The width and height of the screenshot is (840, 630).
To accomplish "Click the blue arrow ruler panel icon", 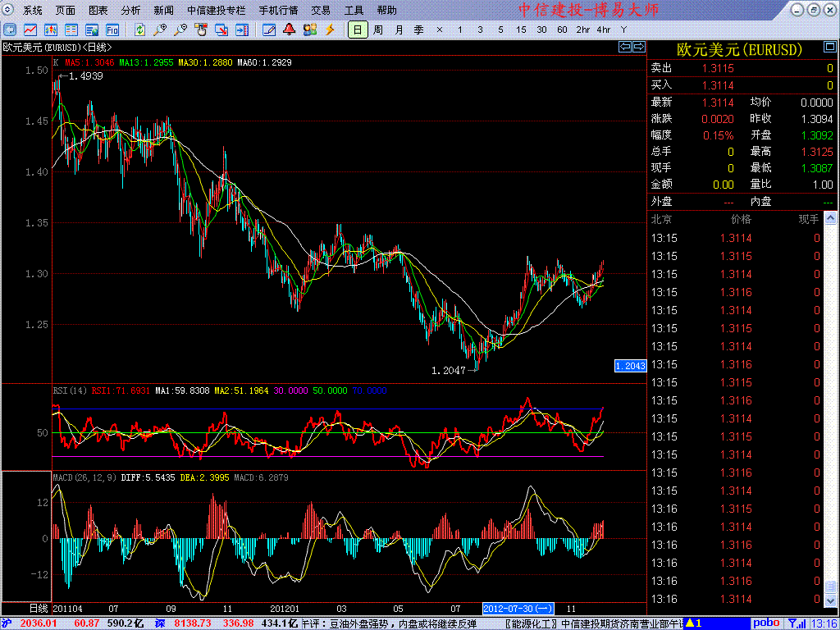I will [242, 30].
